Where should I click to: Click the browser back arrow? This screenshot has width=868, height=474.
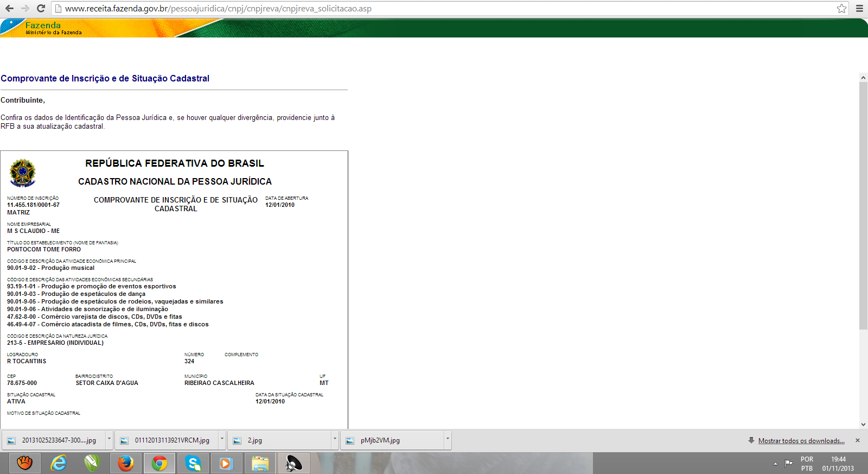point(9,9)
